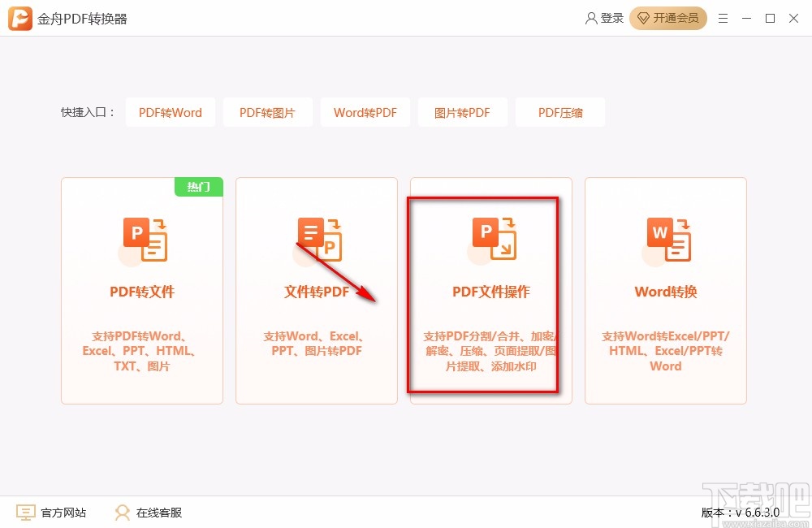Open PDF文件操作 via its icon
The height and width of the screenshot is (528, 812).
tap(491, 238)
